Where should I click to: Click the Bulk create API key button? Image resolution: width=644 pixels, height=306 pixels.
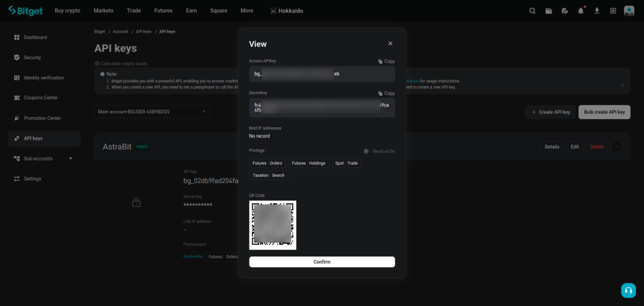coord(604,111)
